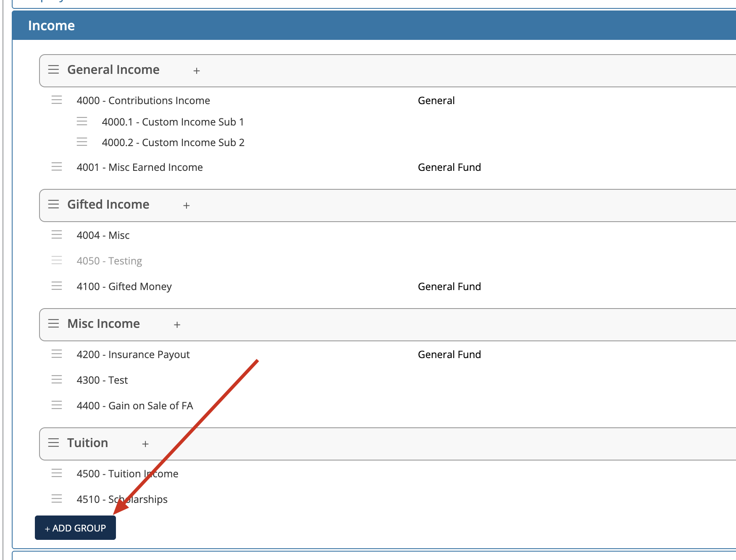Grab drag handle for 4000 Contributions Income

click(x=57, y=100)
